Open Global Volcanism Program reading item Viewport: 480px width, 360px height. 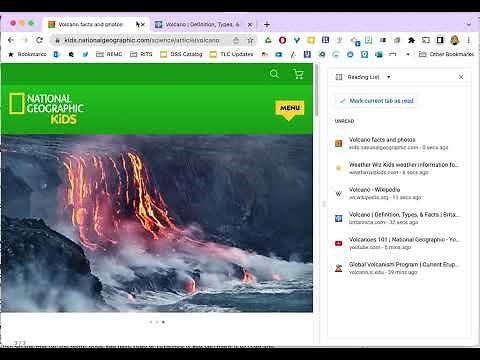399,268
